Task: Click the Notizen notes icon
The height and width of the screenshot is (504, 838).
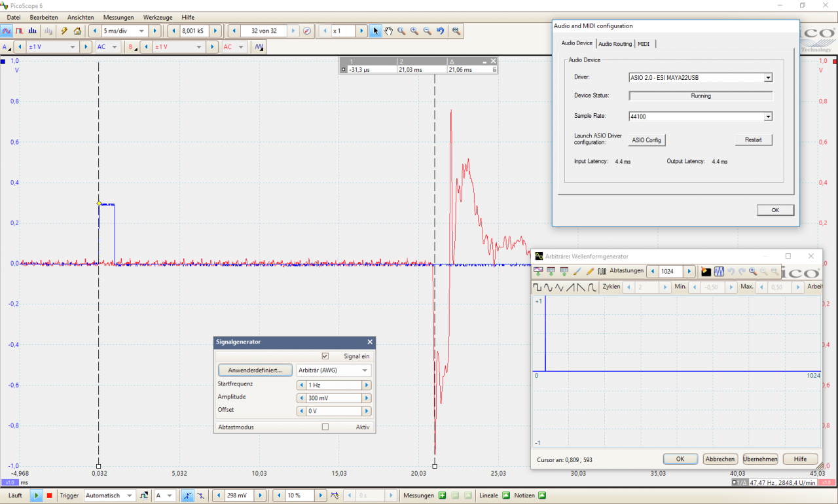Action: tap(541, 495)
